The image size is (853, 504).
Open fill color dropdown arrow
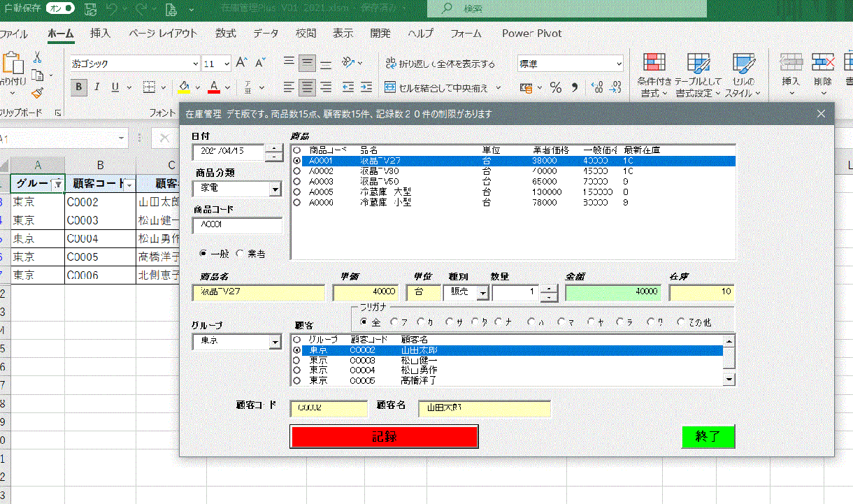point(197,88)
